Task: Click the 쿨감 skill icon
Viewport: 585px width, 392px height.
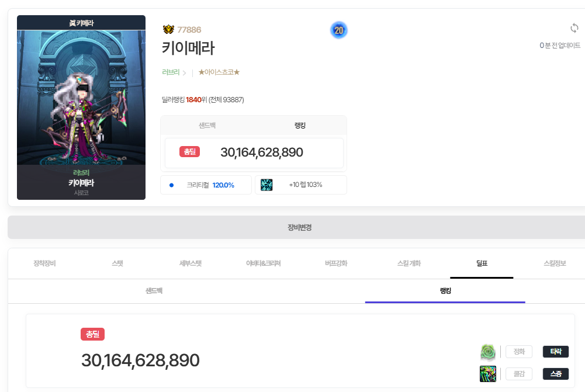Action: click(x=488, y=374)
